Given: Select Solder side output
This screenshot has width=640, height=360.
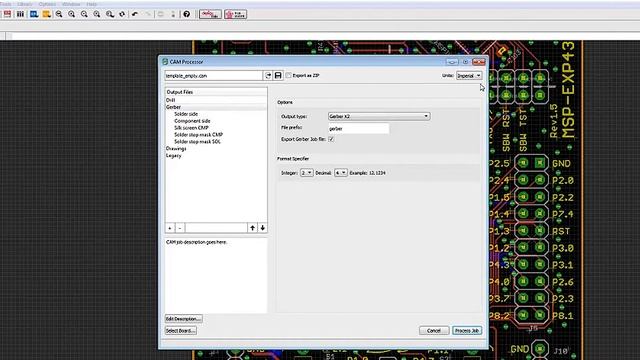Looking at the screenshot, I should [x=186, y=114].
